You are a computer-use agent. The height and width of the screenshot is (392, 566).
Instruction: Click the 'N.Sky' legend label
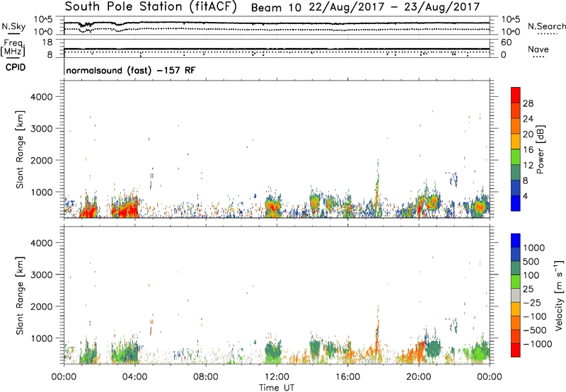[x=13, y=26]
